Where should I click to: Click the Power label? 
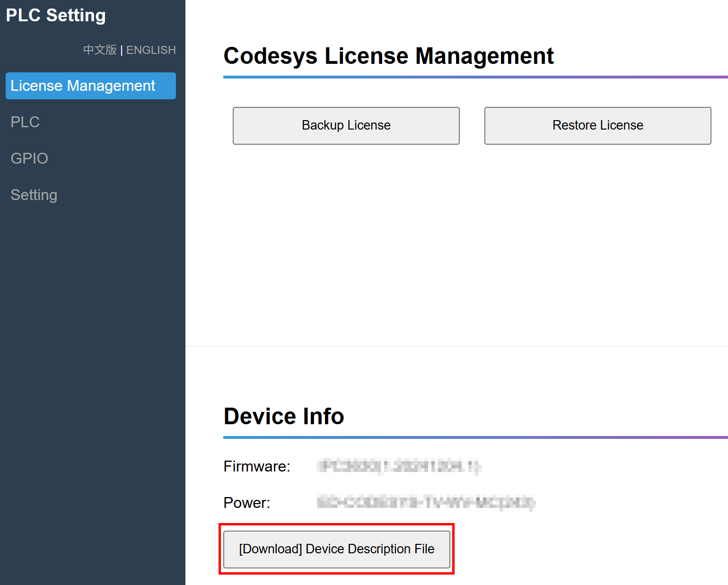point(246,503)
